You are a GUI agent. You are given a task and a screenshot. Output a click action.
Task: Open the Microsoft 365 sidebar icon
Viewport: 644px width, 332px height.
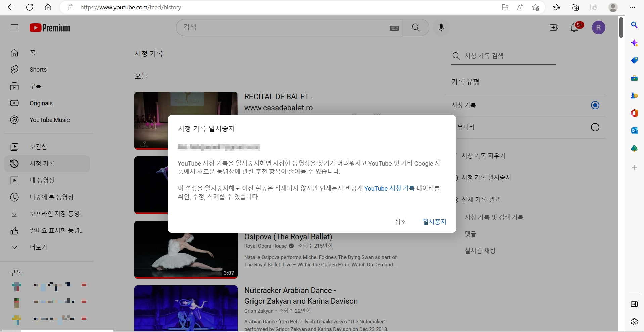click(634, 113)
